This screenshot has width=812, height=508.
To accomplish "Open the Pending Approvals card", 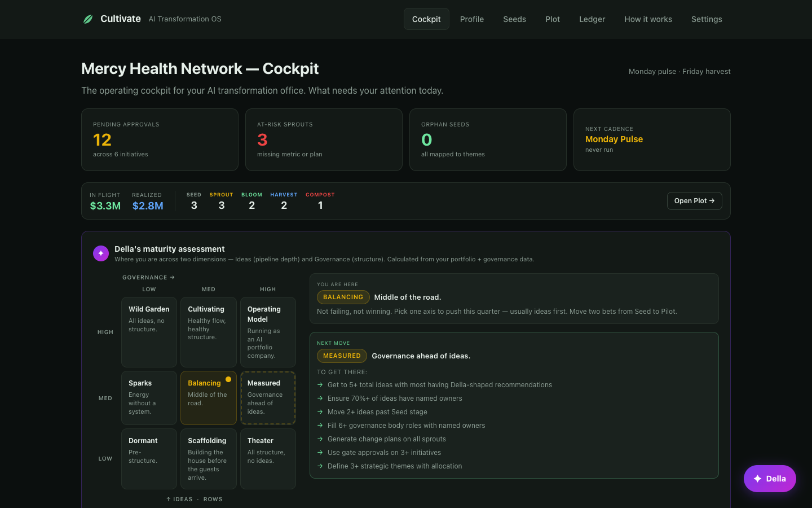I will pyautogui.click(x=160, y=139).
